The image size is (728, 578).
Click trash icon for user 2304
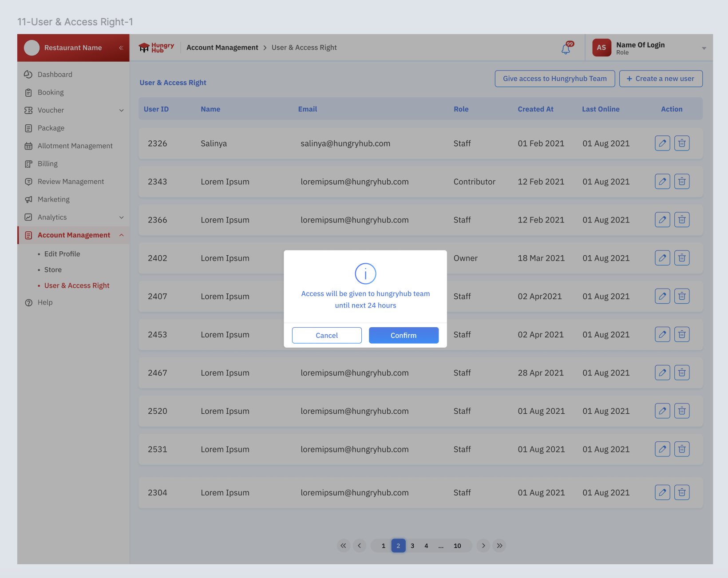pos(682,492)
